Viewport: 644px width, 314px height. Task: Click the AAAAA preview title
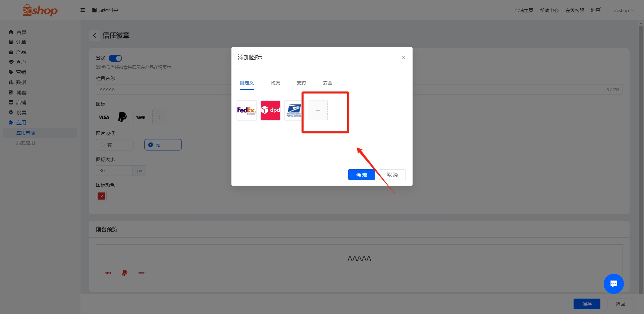[x=359, y=258]
